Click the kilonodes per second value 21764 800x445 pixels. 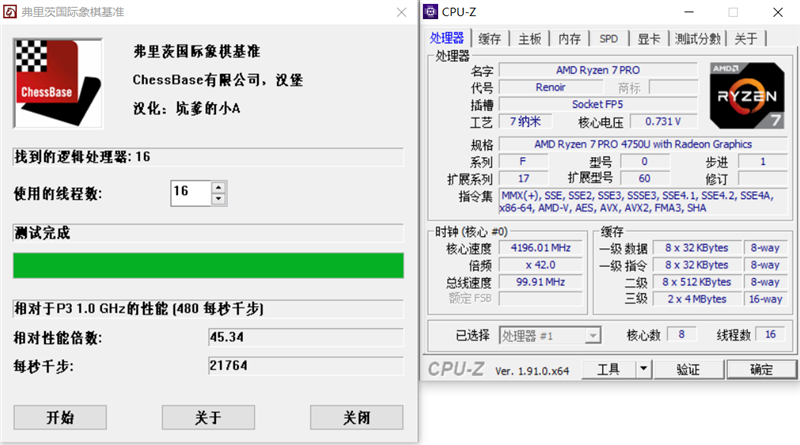306,366
